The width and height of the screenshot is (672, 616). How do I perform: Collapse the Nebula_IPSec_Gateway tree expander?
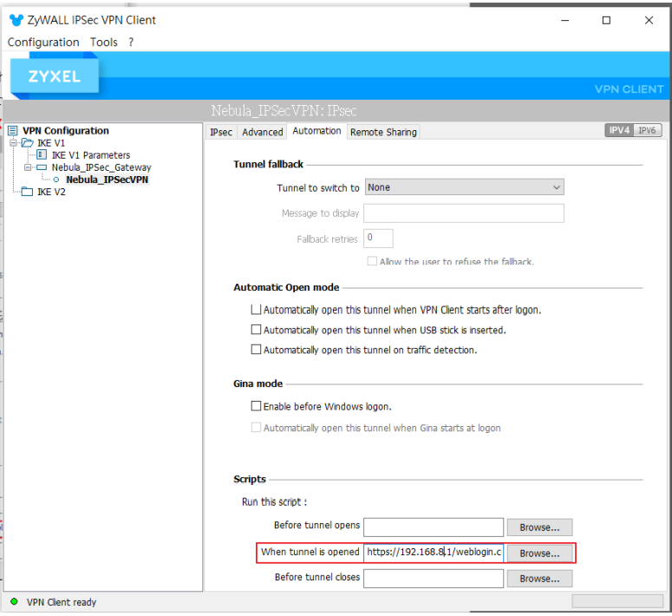click(x=28, y=167)
